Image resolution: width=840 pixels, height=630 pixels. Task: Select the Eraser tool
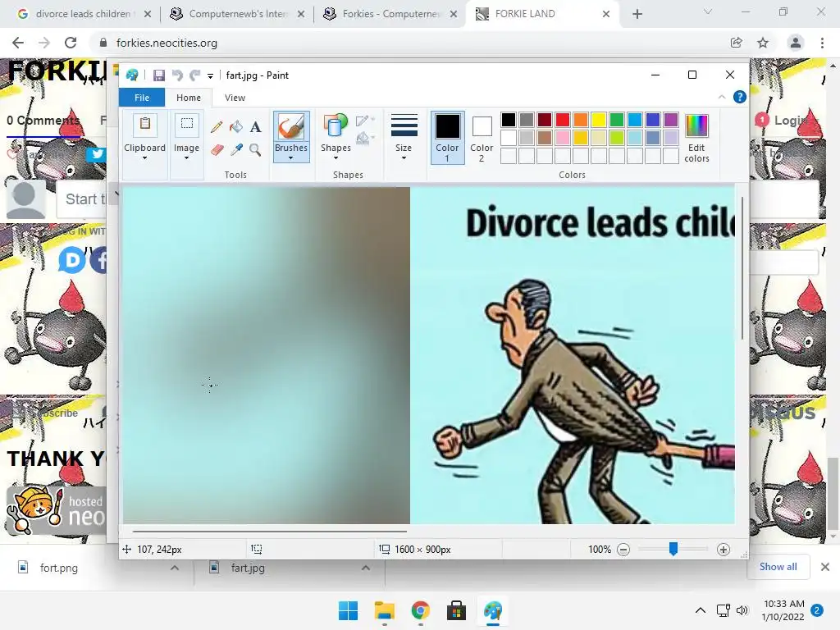click(217, 149)
